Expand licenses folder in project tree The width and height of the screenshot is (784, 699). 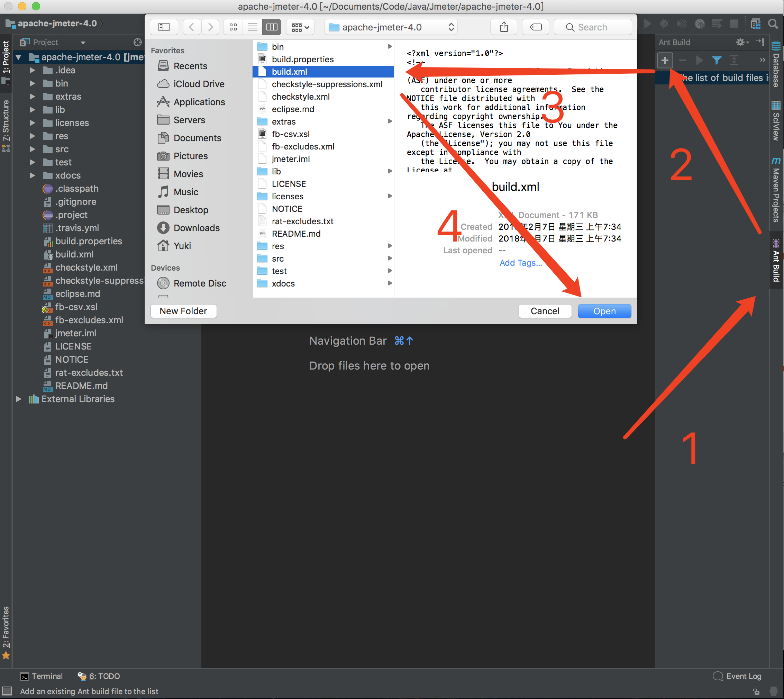(32, 123)
